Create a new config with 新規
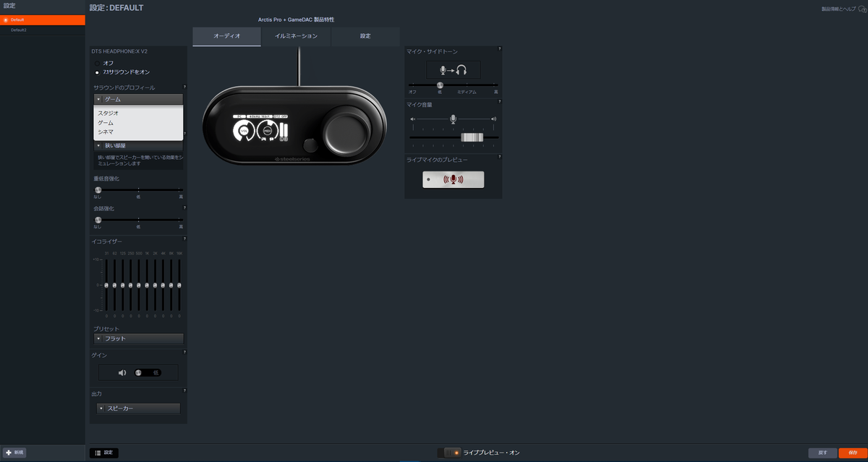The image size is (868, 462). pyautogui.click(x=15, y=453)
